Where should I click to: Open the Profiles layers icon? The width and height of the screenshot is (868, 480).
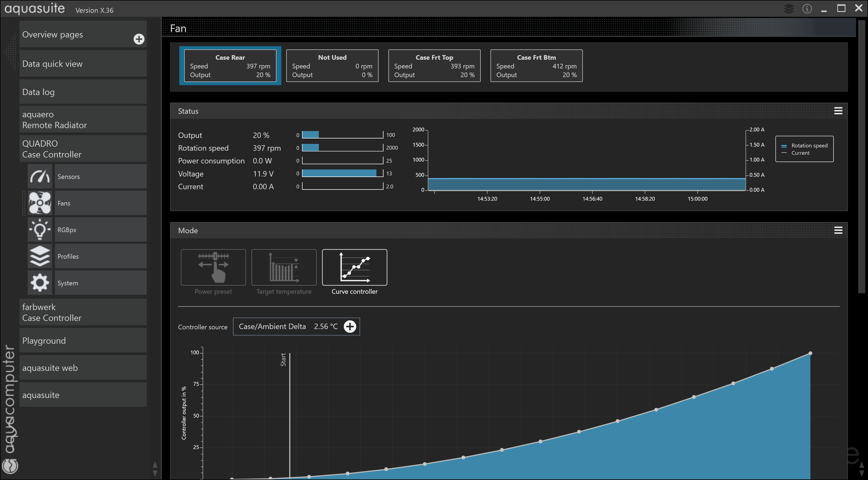(x=40, y=256)
